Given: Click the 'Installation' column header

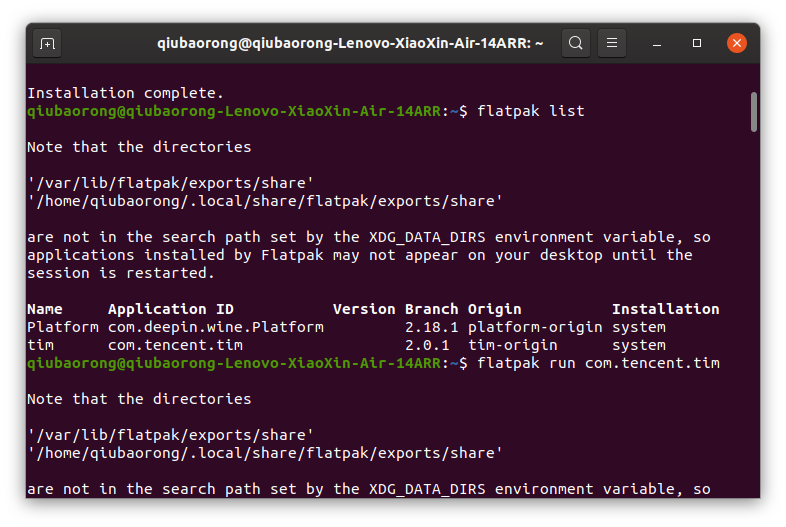Looking at the screenshot, I should tap(666, 309).
